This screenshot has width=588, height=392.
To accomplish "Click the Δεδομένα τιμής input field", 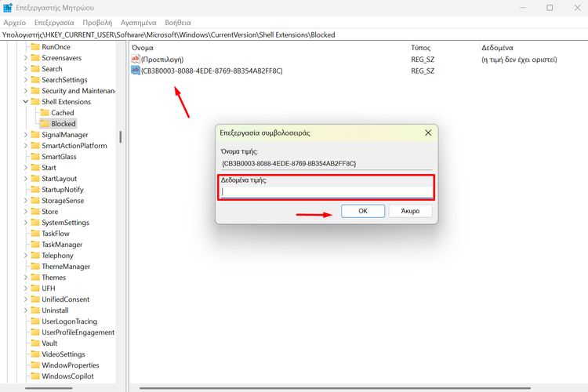I will point(327,192).
